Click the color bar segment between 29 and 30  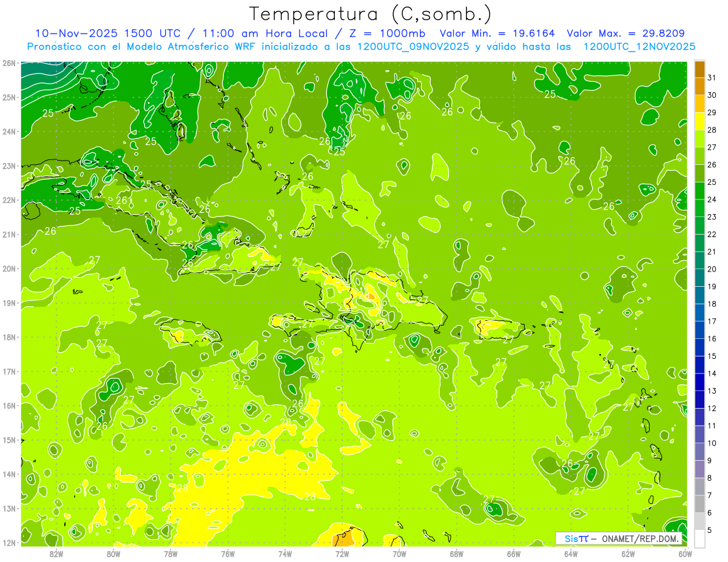point(699,104)
